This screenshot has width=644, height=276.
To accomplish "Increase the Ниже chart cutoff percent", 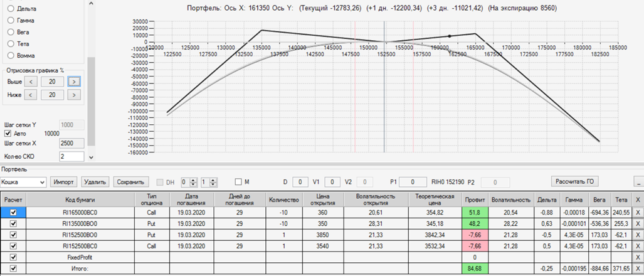I will [74, 95].
